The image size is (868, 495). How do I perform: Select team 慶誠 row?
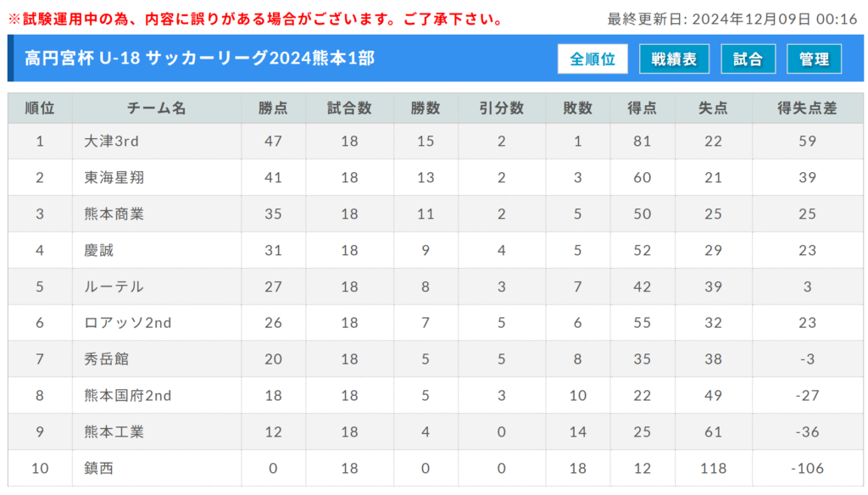click(436, 250)
